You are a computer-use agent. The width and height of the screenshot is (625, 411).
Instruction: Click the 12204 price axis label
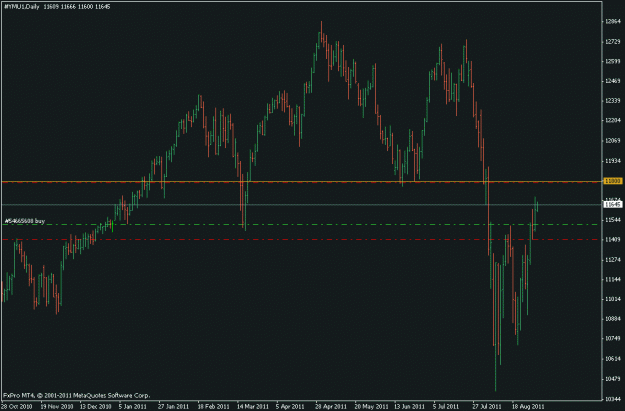coord(613,120)
